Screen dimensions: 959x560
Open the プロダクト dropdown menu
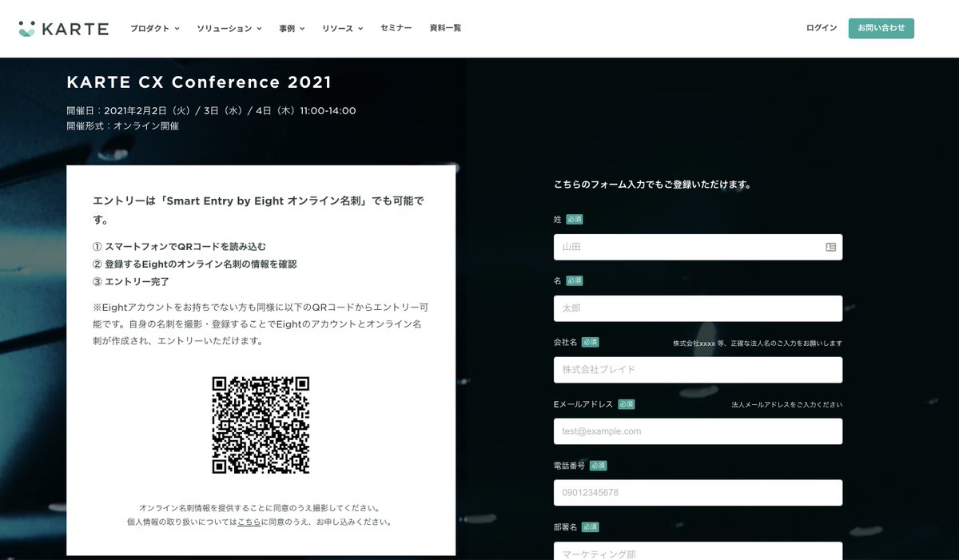(x=155, y=28)
